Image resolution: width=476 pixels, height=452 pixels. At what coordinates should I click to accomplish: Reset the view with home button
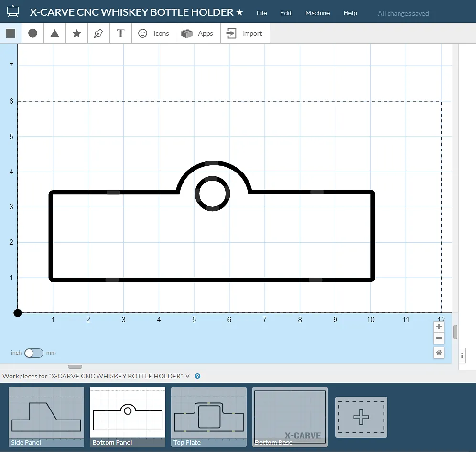click(x=439, y=353)
